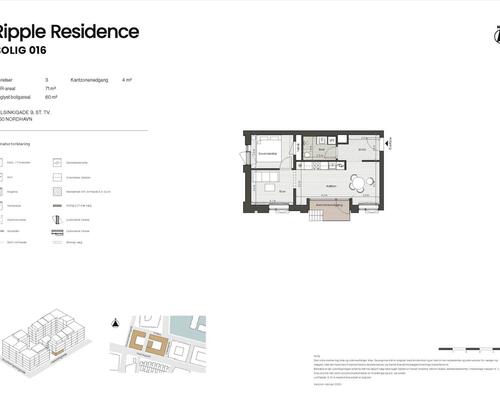This screenshot has width=500, height=400.
Task: Click the north arrow on site map
Action: [x=115, y=322]
